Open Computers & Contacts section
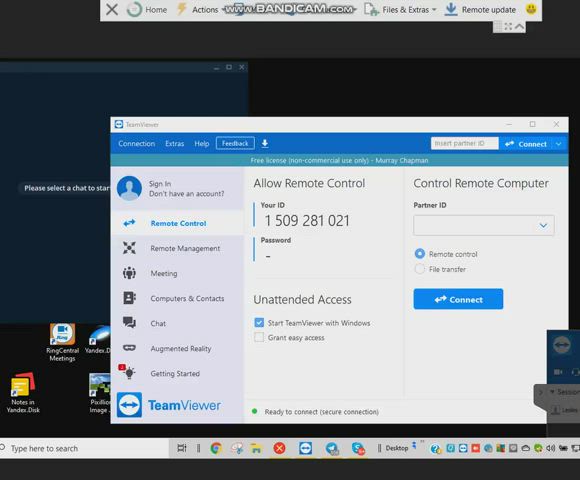This screenshot has height=480, width=580. coord(178,298)
